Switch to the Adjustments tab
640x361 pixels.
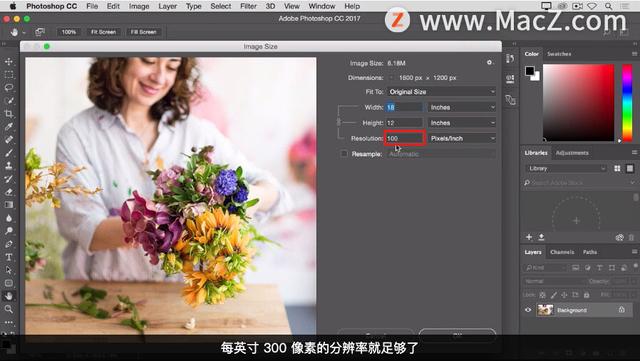pyautogui.click(x=572, y=153)
